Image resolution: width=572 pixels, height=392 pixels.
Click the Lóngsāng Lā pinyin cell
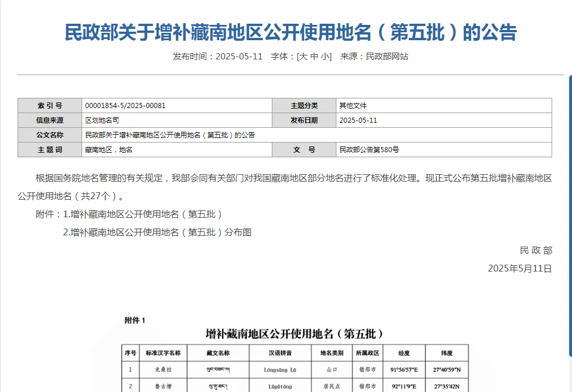pos(280,369)
